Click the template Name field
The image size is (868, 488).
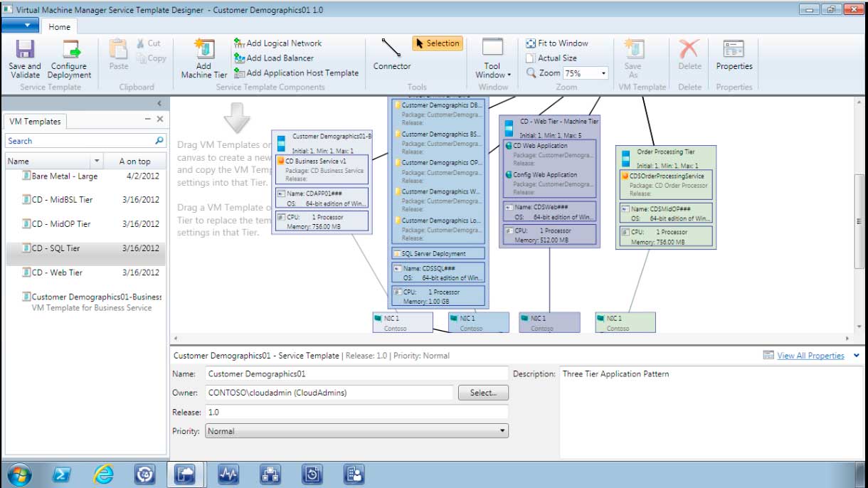point(357,373)
